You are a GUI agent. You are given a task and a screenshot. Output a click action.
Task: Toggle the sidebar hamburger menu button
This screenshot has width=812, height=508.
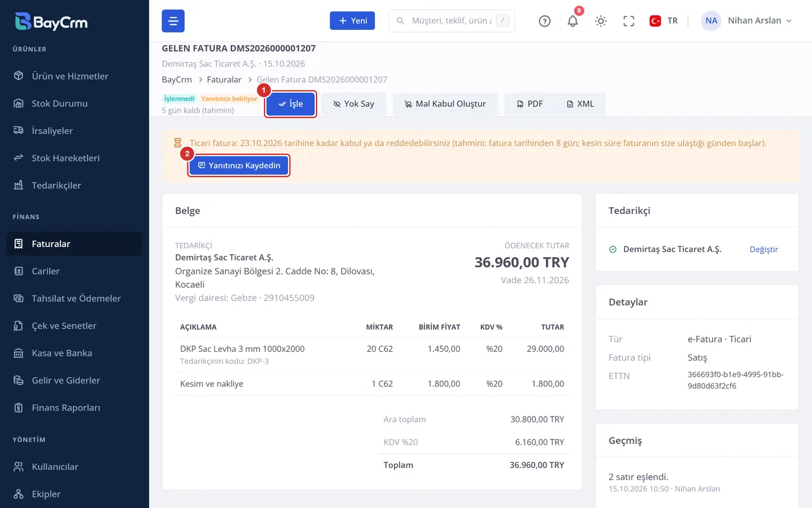pos(173,21)
